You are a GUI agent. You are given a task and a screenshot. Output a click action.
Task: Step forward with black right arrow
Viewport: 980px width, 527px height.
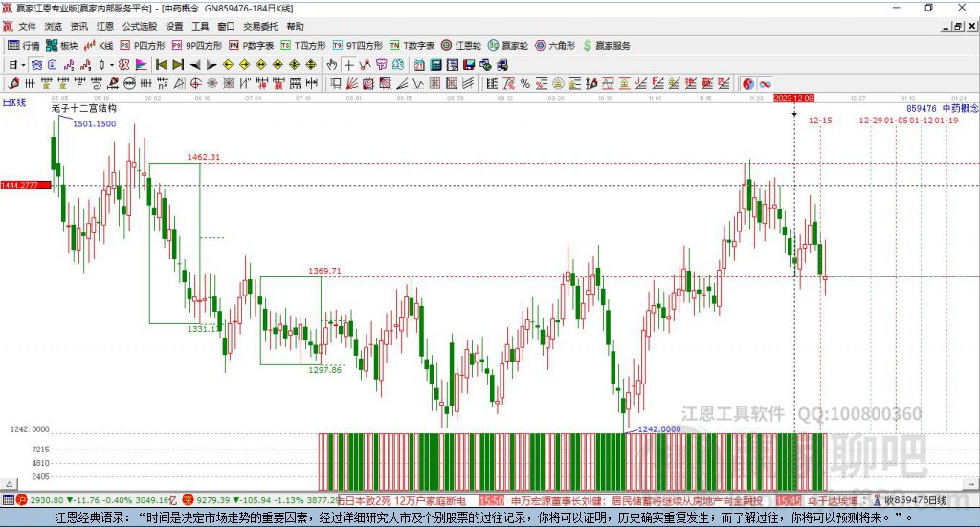(x=212, y=65)
